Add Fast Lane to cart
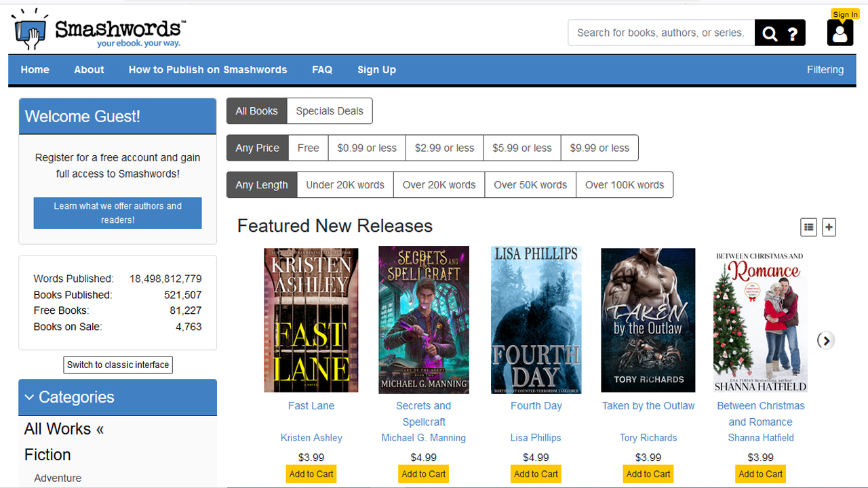868x488 pixels. [x=311, y=474]
